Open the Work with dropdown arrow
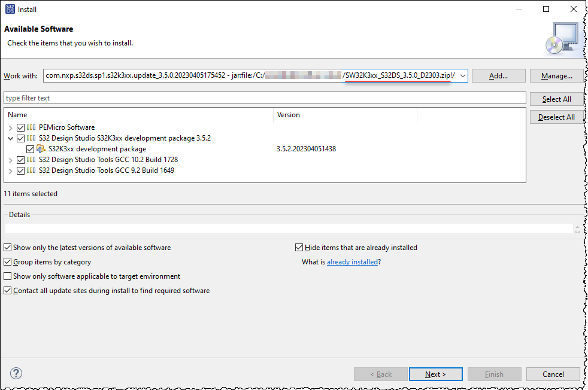 463,76
